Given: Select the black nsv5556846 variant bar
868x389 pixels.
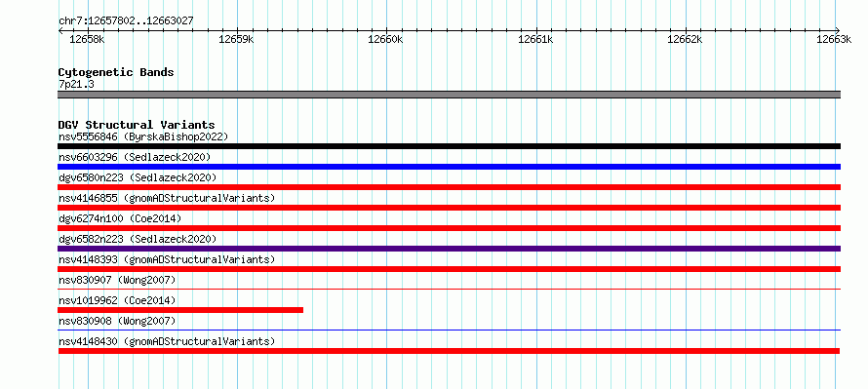Looking at the screenshot, I should pyautogui.click(x=449, y=146).
